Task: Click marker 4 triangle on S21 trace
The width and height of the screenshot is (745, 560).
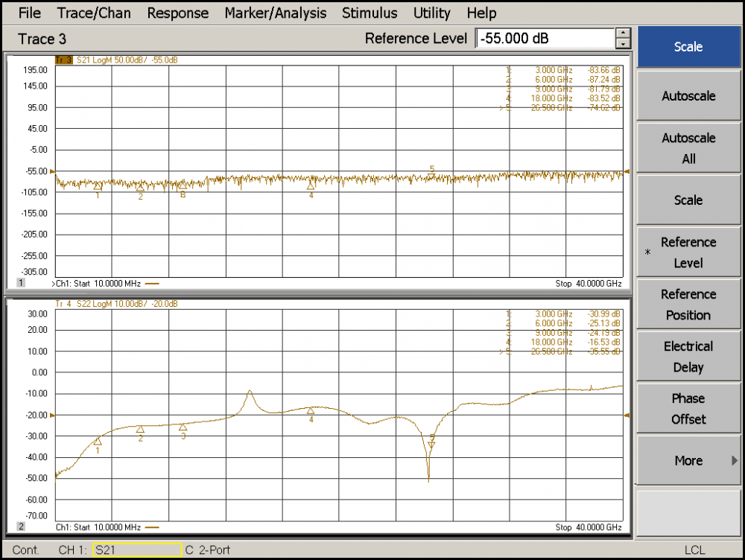Action: [311, 185]
